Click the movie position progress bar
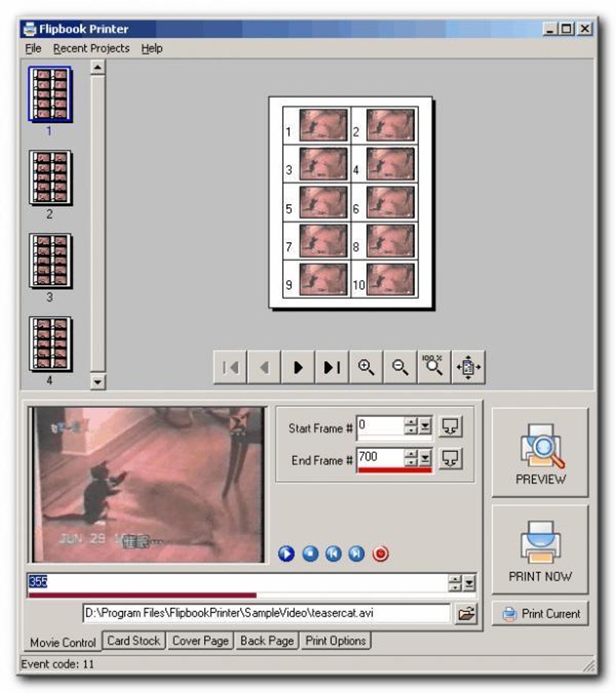Image resolution: width=616 pixels, height=693 pixels. click(252, 595)
